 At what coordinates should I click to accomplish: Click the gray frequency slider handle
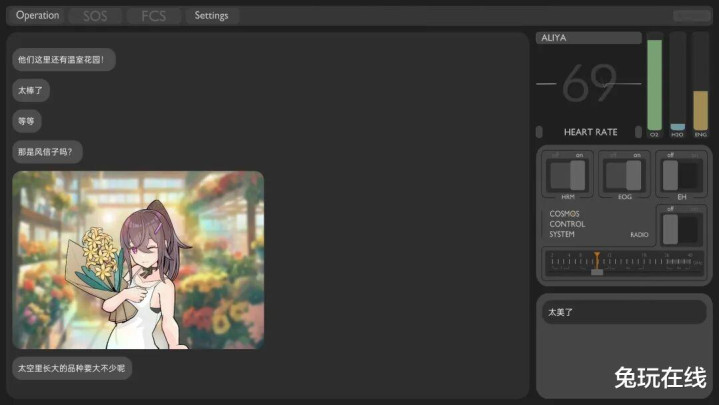(597, 272)
